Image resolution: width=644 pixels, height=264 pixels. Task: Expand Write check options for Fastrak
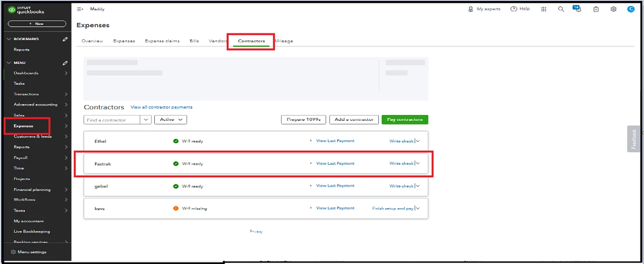point(418,163)
